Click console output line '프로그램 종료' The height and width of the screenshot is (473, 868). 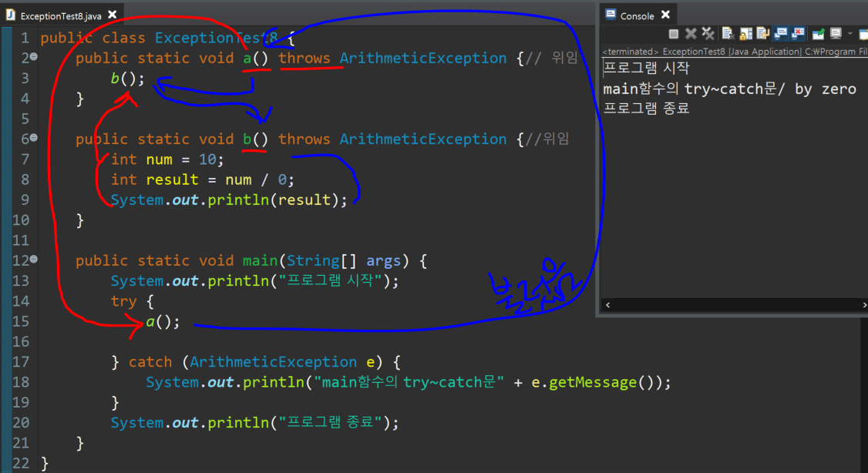[x=646, y=109]
